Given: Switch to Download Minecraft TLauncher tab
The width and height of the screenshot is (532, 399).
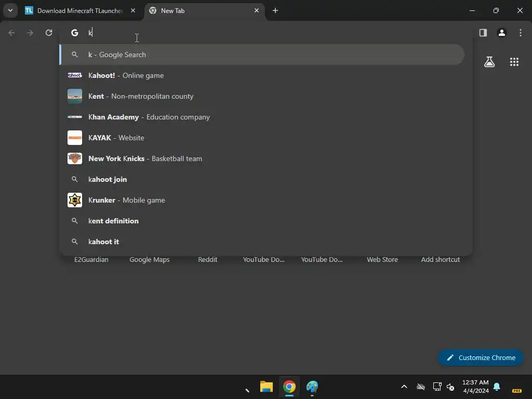Looking at the screenshot, I should pyautogui.click(x=79, y=10).
